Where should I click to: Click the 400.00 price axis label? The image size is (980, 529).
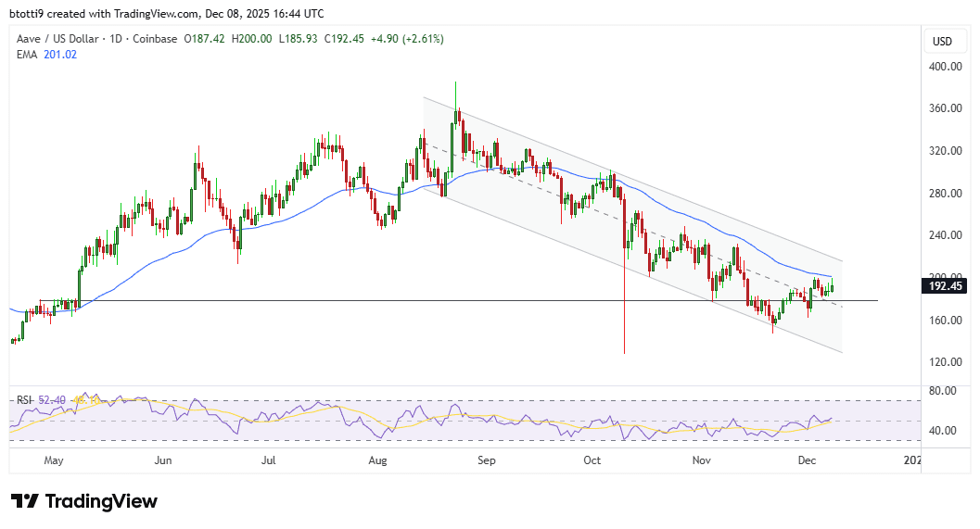945,66
